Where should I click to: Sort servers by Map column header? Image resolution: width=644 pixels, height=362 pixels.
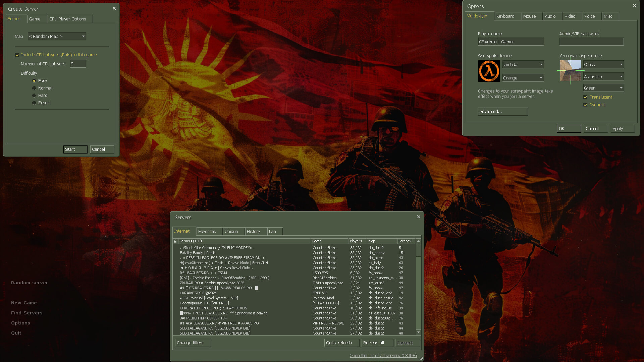382,241
